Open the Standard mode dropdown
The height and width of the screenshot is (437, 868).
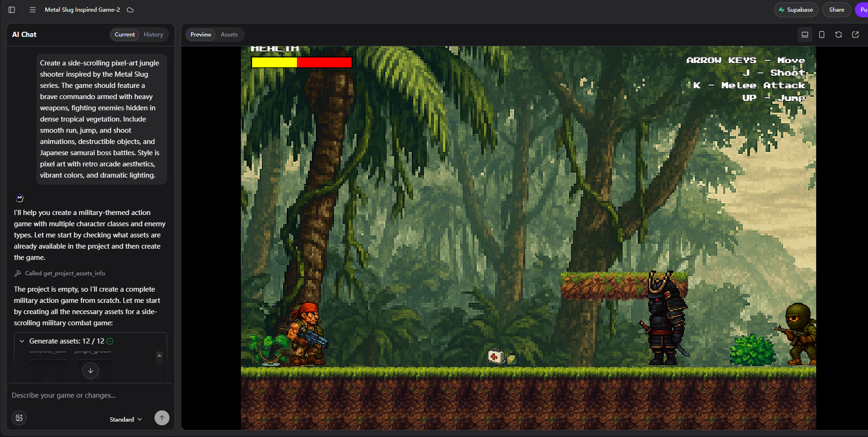pyautogui.click(x=126, y=419)
